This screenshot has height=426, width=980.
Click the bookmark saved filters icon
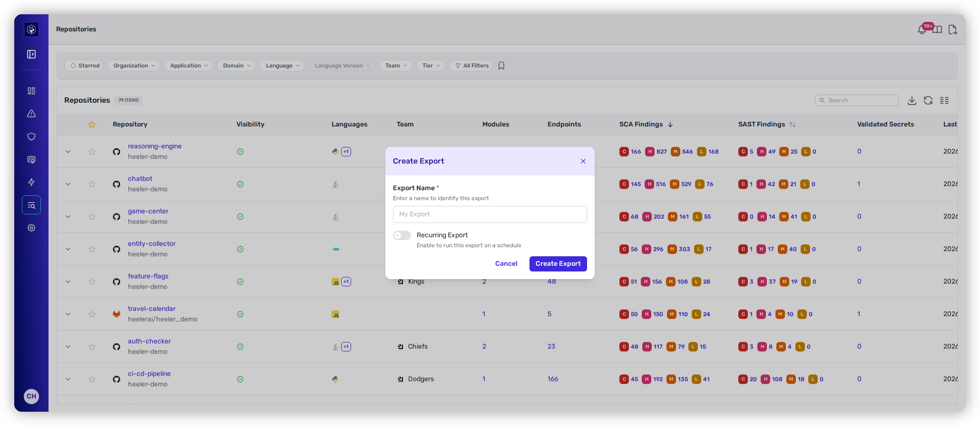(x=501, y=66)
